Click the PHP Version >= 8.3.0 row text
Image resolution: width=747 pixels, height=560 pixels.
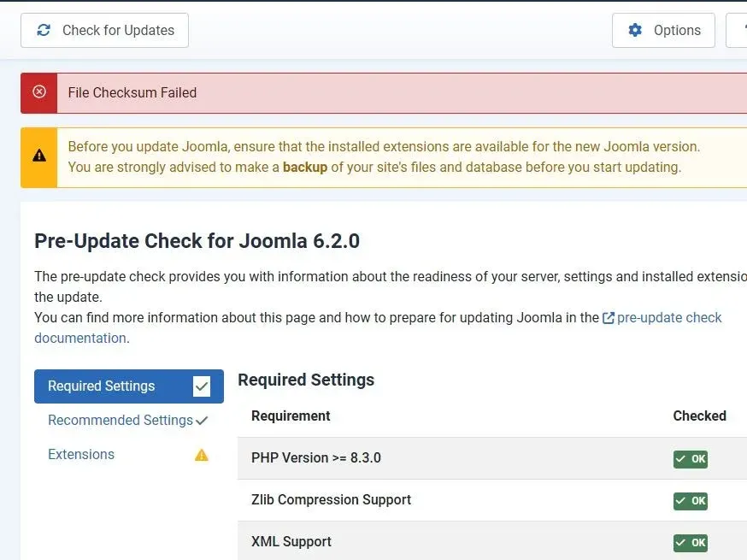pos(316,458)
